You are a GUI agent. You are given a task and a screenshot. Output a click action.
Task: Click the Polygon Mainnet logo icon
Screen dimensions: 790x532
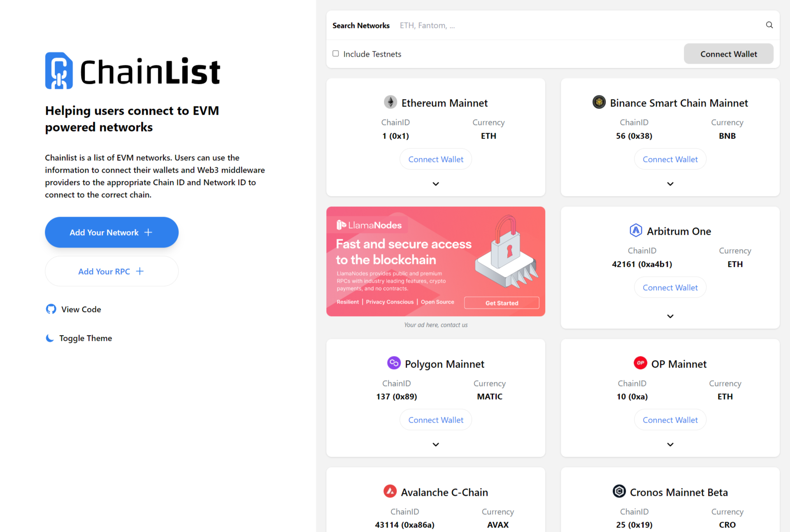[394, 363]
